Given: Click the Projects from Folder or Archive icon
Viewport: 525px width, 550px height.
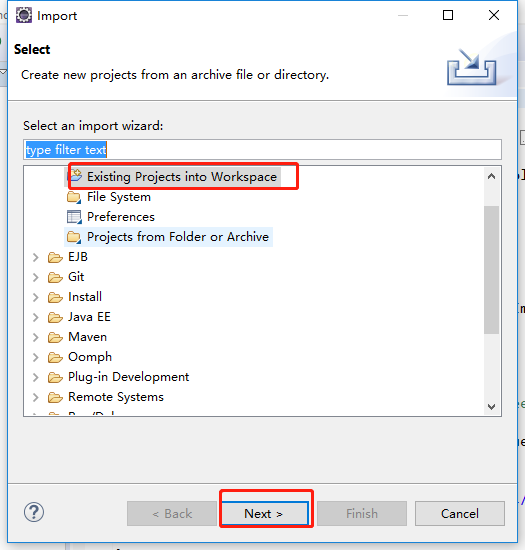Looking at the screenshot, I should click(74, 237).
